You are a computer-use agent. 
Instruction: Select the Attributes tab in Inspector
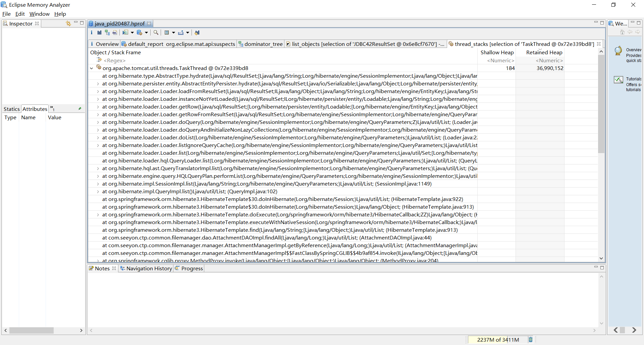point(35,109)
